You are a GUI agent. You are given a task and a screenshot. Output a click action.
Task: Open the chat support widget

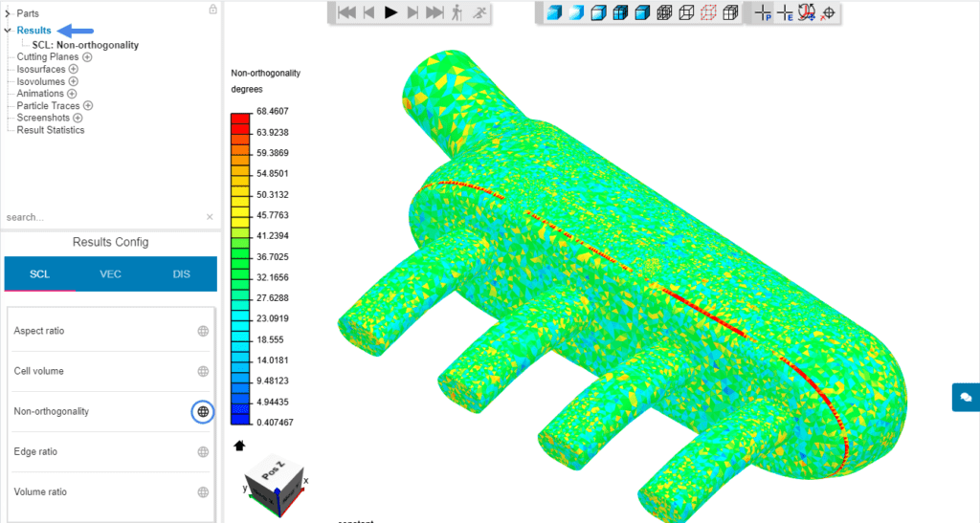click(966, 397)
